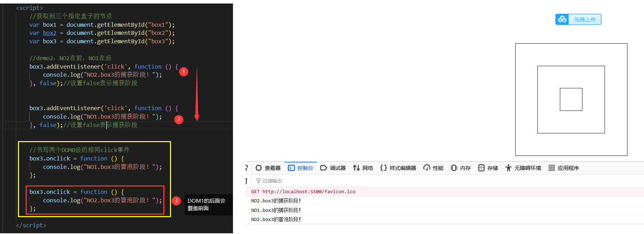Switch to the 存储 storage tab
Image resolution: width=644 pixels, height=234 pixels.
(488, 168)
